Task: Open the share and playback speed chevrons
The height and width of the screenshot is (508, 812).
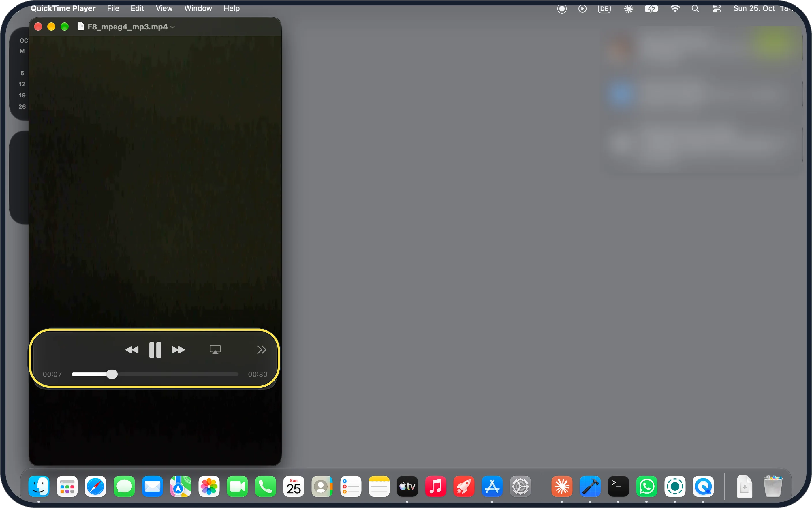Action: tap(262, 350)
